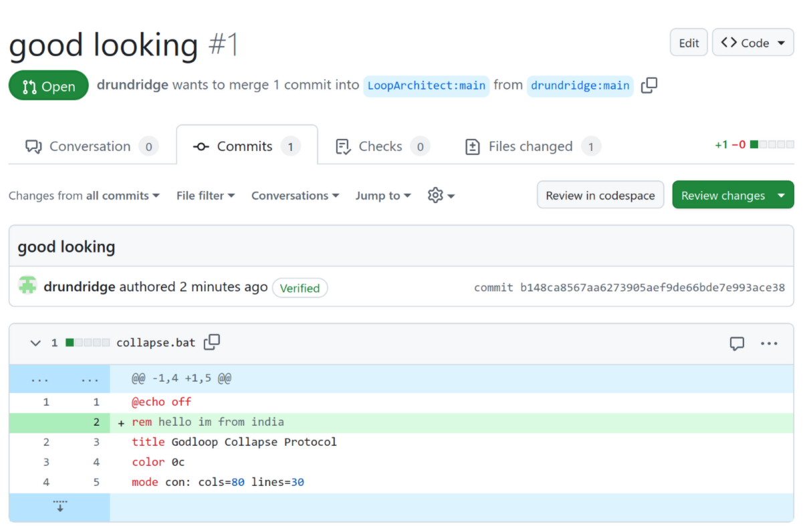This screenshot has width=809, height=532.
Task: Open the Conversations dropdown
Action: click(x=296, y=196)
